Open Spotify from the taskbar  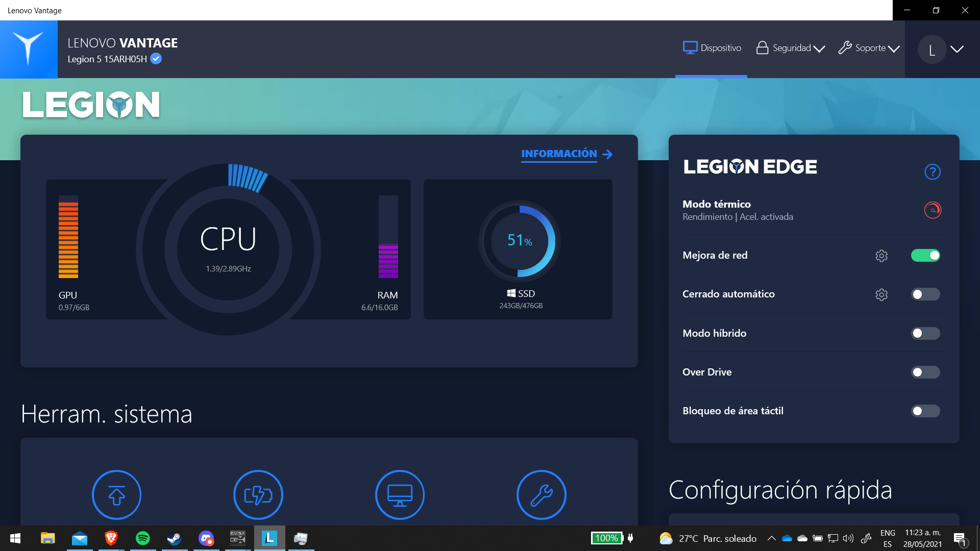tap(142, 538)
